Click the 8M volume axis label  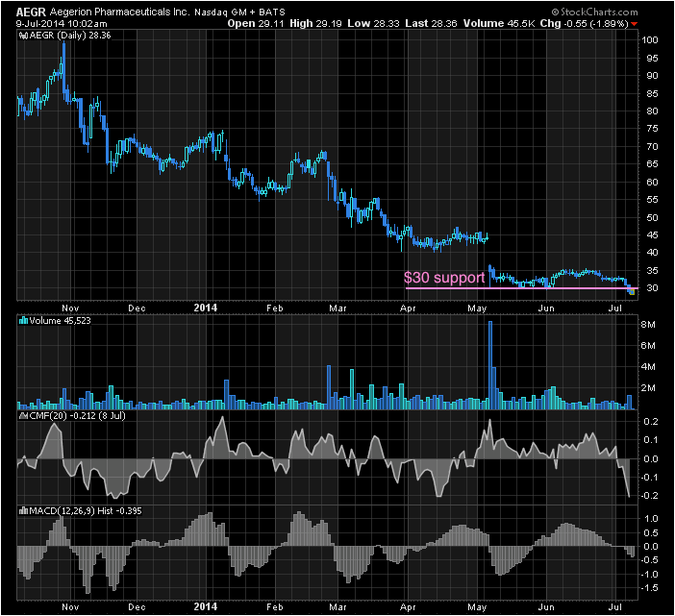pos(648,325)
